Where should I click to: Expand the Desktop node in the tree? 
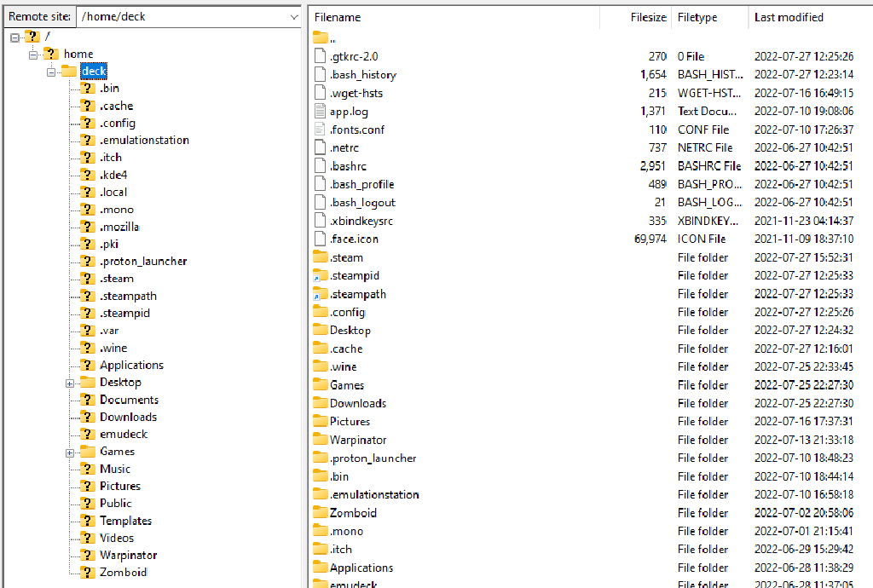pyautogui.click(x=70, y=382)
